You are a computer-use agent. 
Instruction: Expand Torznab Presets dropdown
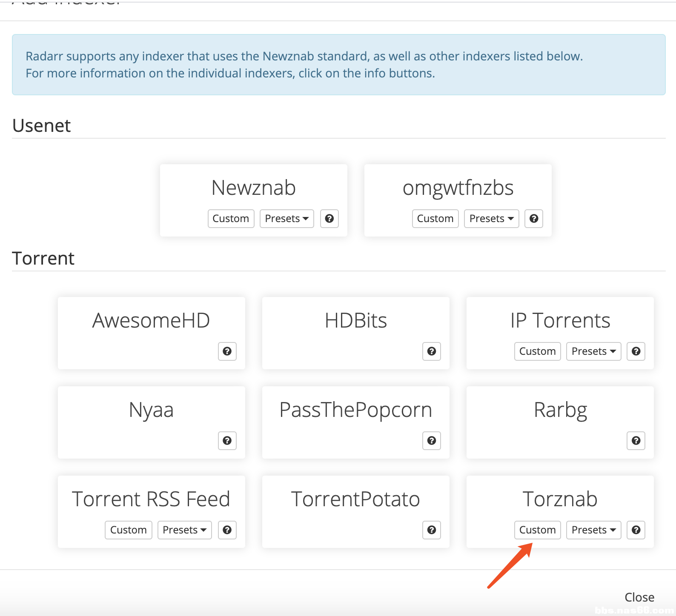594,530
